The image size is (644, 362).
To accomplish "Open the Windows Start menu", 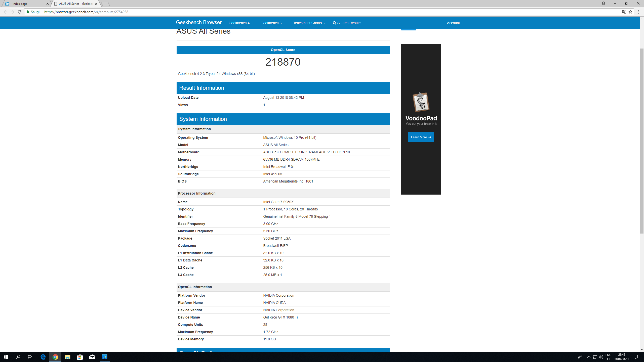I will point(6,357).
